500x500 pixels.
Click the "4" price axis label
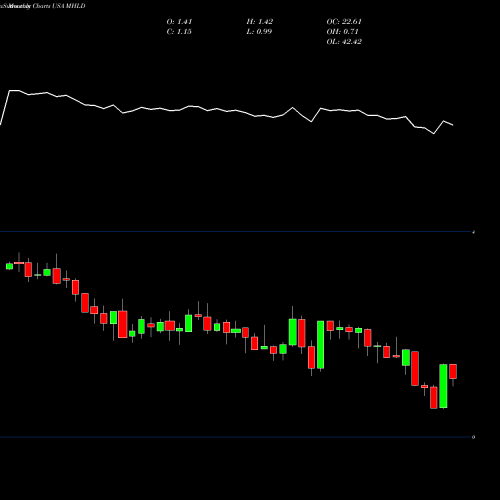tap(474, 232)
